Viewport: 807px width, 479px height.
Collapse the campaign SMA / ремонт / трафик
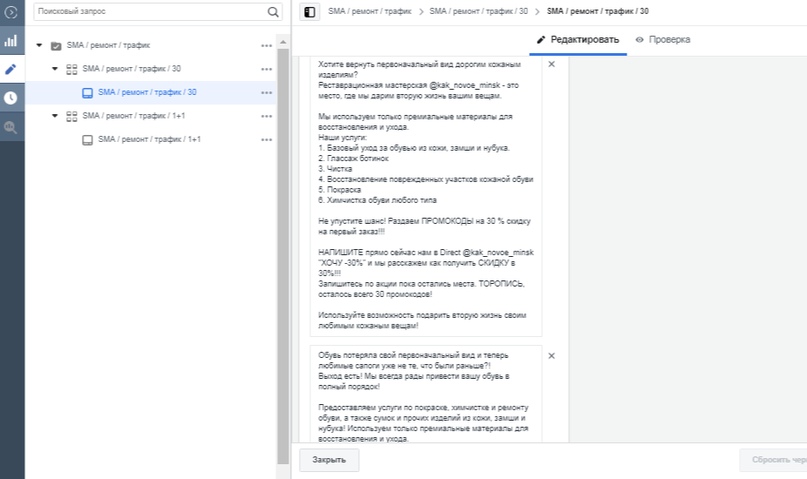[x=39, y=45]
